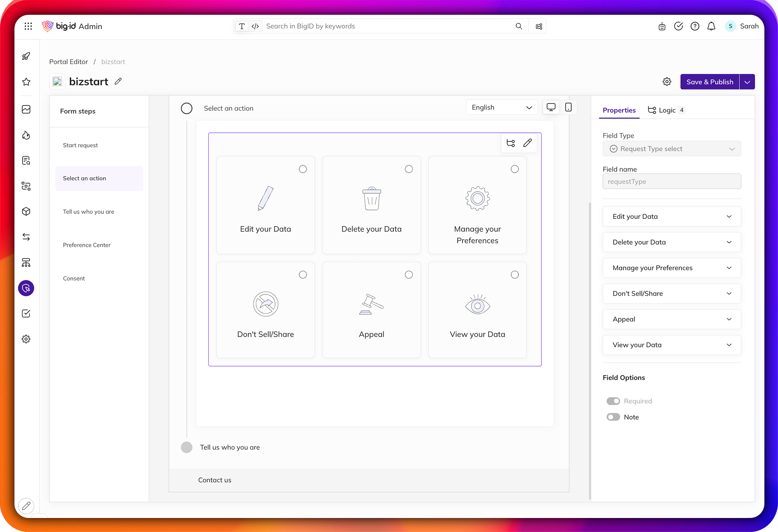
Task: Toggle the Note switch
Action: coord(613,417)
